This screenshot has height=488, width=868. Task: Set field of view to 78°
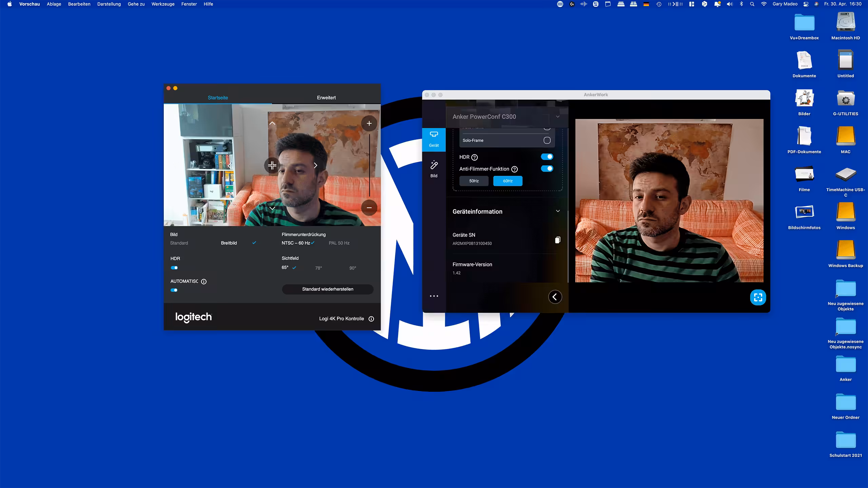coord(318,268)
